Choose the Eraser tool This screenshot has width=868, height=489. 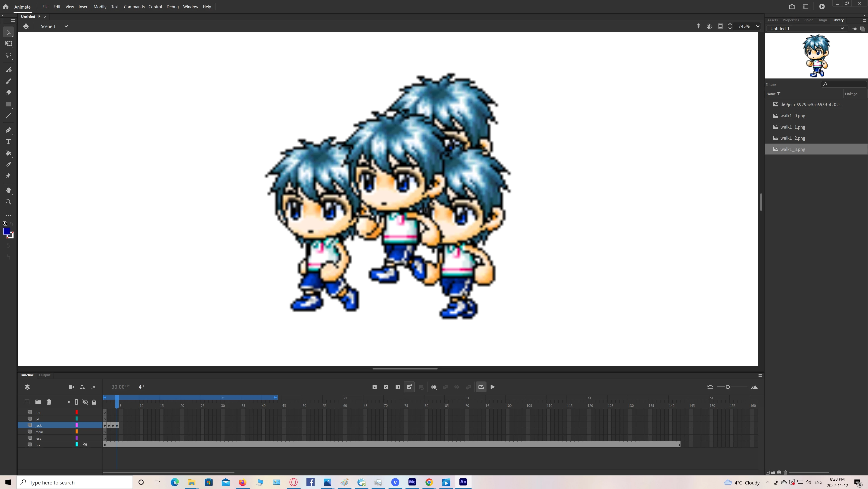tap(8, 92)
